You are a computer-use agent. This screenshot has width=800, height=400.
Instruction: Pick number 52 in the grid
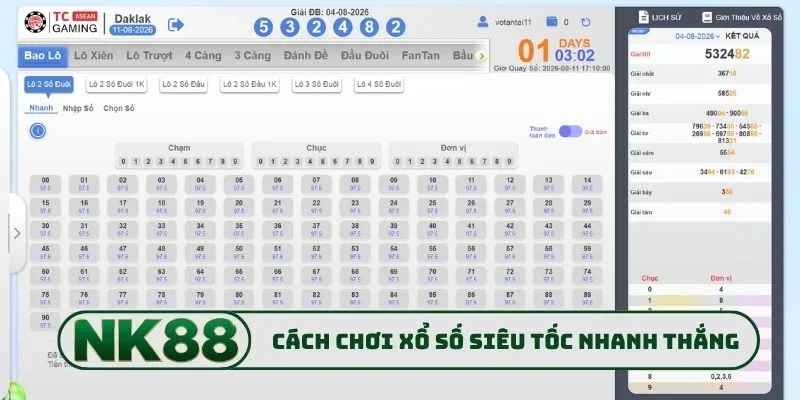tap(316, 253)
